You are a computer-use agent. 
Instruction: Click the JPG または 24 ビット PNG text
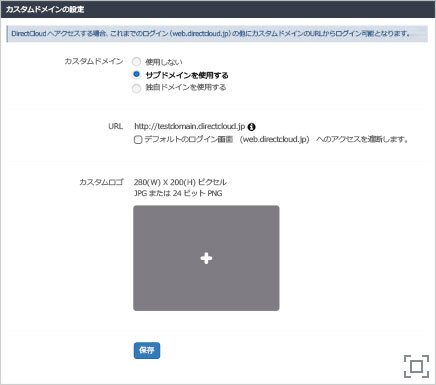(x=178, y=193)
